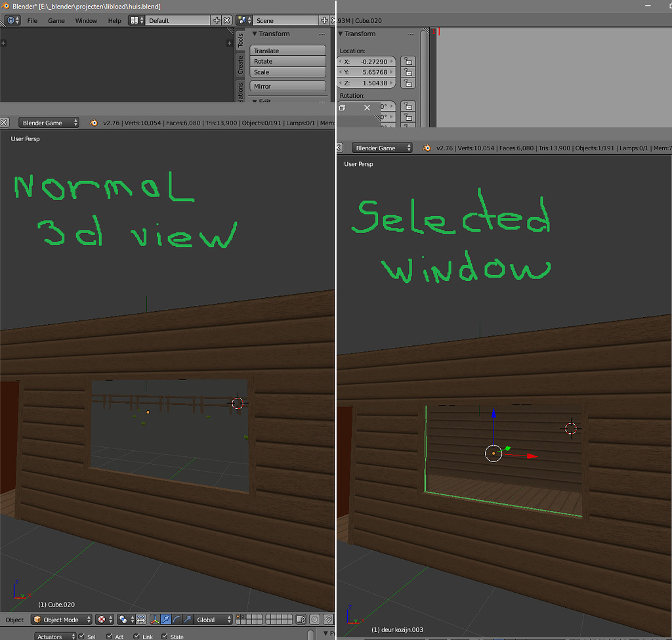672x640 pixels.
Task: Click the blue Z axis manipulator arrow
Action: (x=493, y=413)
